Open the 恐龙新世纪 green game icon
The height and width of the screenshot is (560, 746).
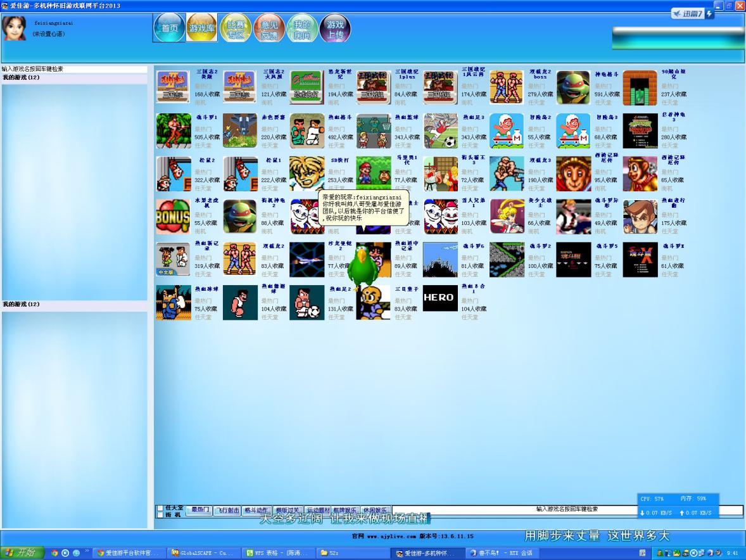pyautogui.click(x=307, y=87)
